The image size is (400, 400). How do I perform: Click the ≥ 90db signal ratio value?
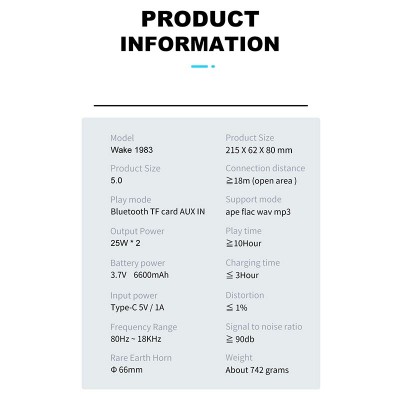point(240,339)
